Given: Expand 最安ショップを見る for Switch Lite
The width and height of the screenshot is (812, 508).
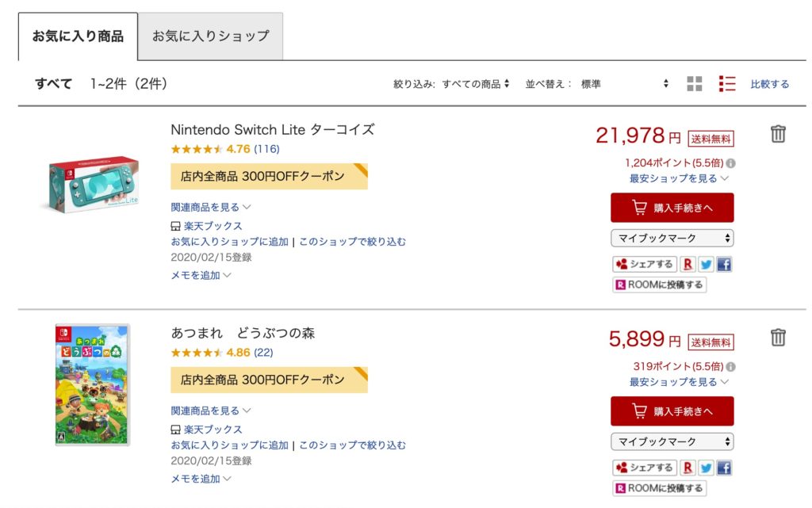Looking at the screenshot, I should click(679, 178).
